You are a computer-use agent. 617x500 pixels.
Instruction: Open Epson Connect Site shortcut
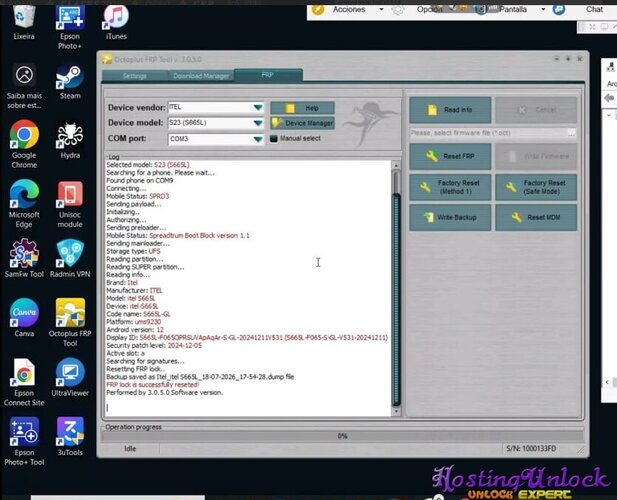pos(24,382)
